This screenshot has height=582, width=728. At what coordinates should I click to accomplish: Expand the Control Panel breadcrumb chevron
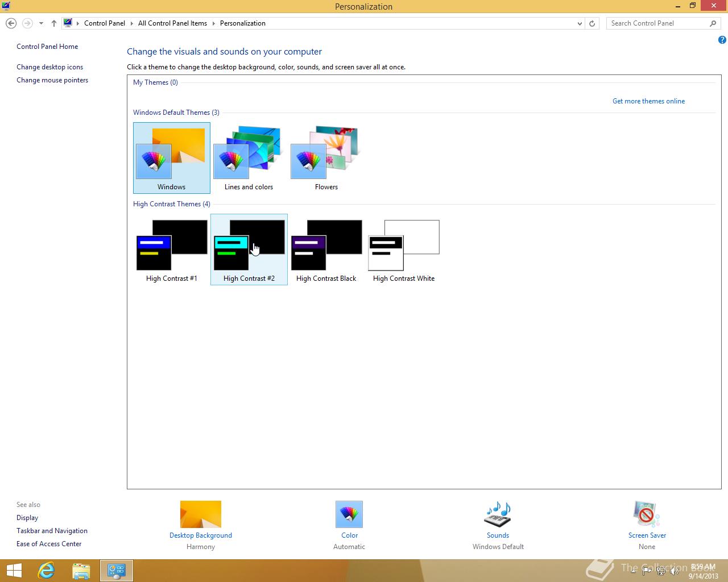131,23
